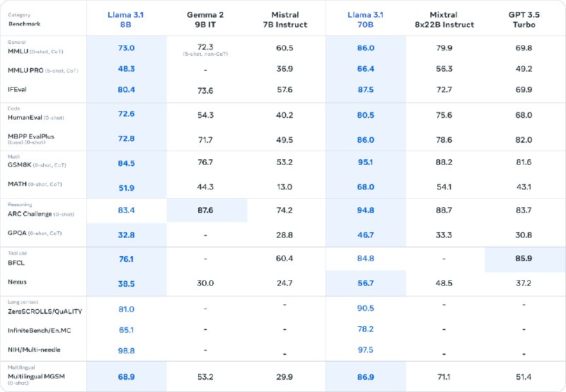
Task: Click the highlighted 85.9 BFCL score
Action: coord(524,258)
